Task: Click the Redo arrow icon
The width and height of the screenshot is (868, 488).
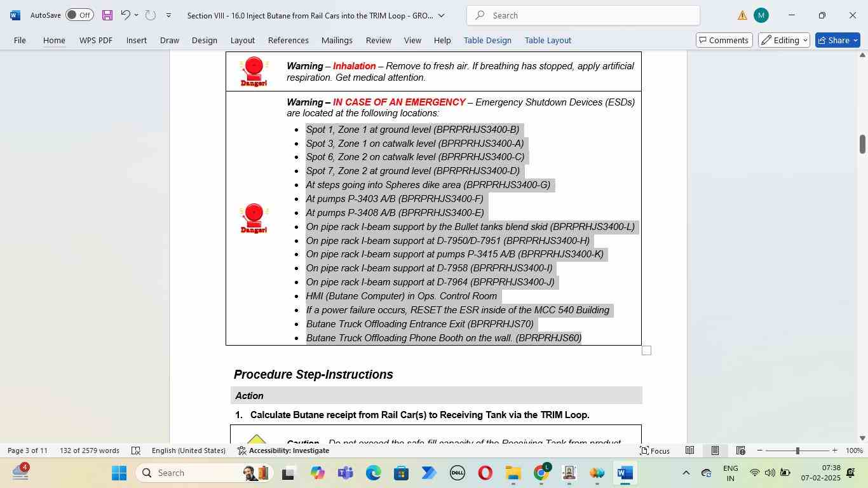Action: tap(151, 15)
